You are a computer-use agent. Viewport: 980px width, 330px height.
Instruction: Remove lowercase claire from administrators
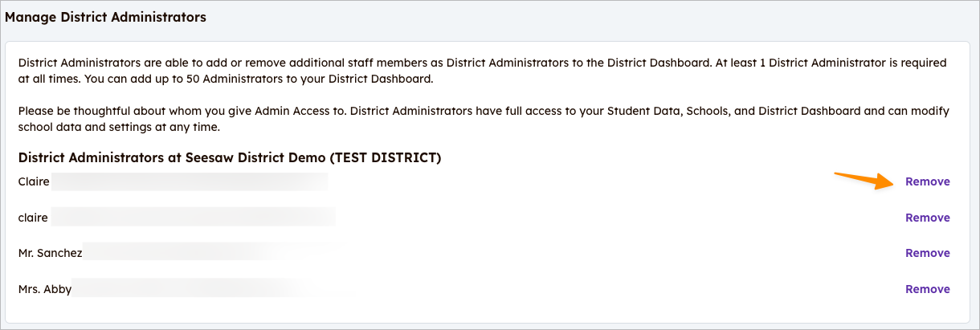click(x=927, y=218)
